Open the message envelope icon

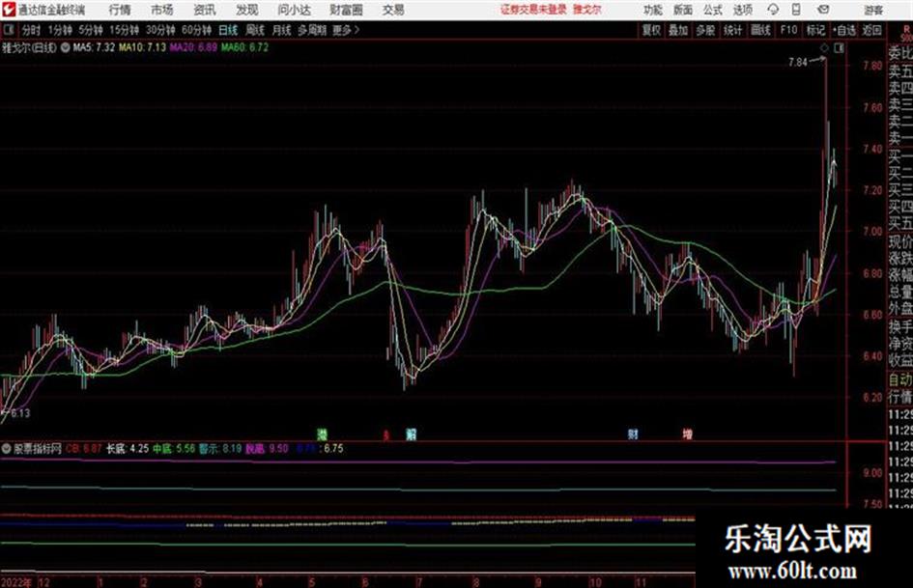[x=823, y=10]
